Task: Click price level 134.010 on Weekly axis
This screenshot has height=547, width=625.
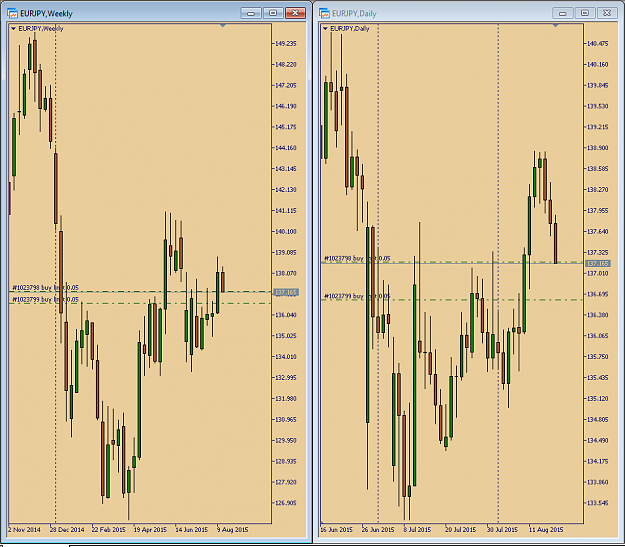Action: [286, 357]
